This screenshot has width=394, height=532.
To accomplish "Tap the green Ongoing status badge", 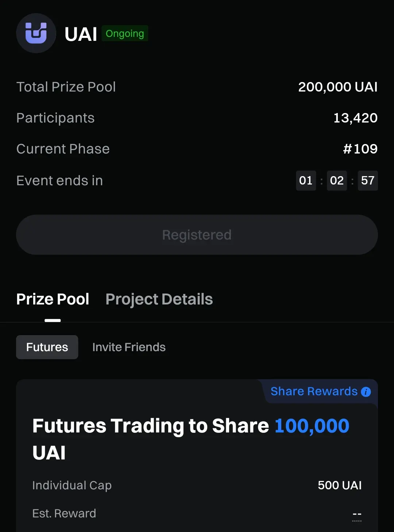I will [125, 34].
